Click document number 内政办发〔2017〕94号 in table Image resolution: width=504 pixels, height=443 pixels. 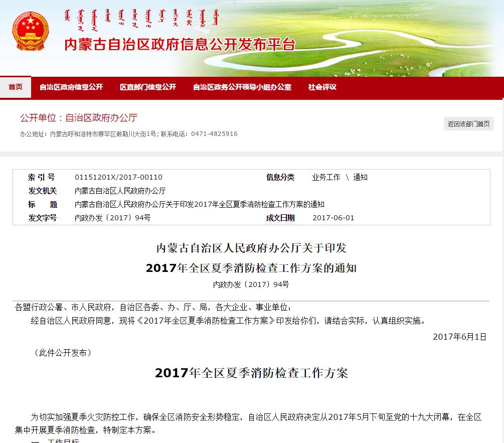(x=112, y=218)
